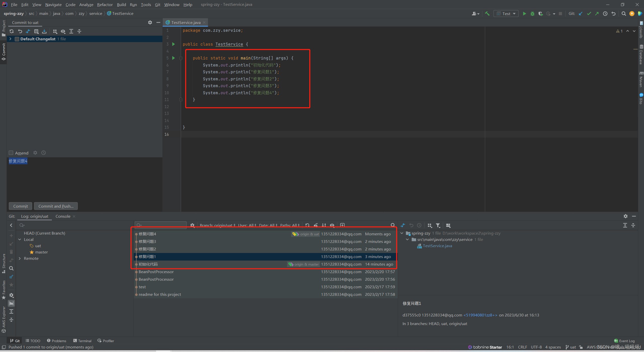Refresh changes in Commit panel
644x352 pixels.
(x=12, y=31)
